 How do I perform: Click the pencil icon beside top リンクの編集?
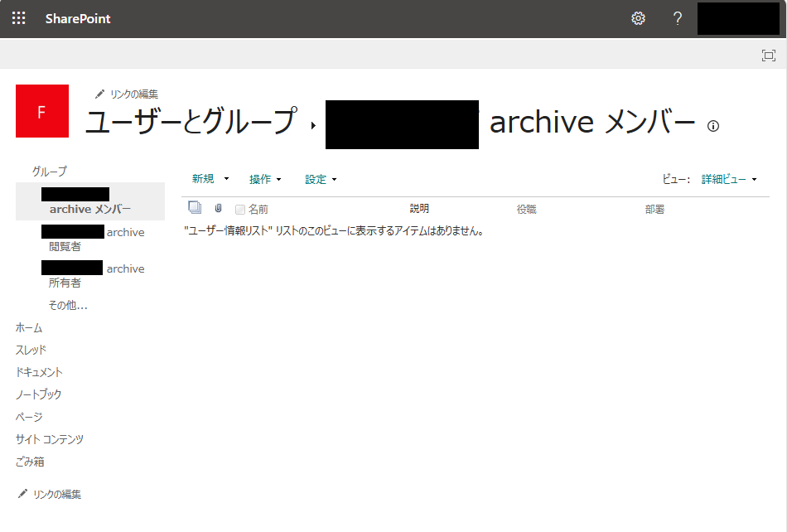(x=100, y=94)
